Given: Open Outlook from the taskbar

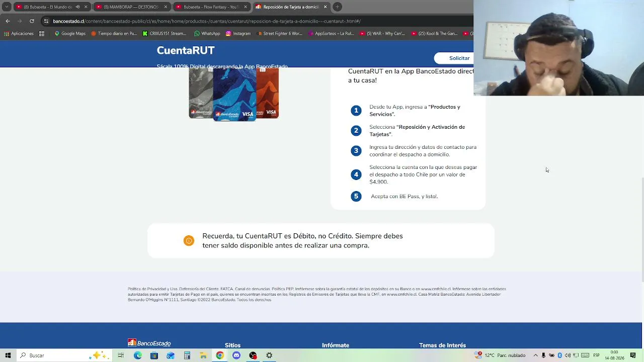Looking at the screenshot, I should (x=171, y=355).
